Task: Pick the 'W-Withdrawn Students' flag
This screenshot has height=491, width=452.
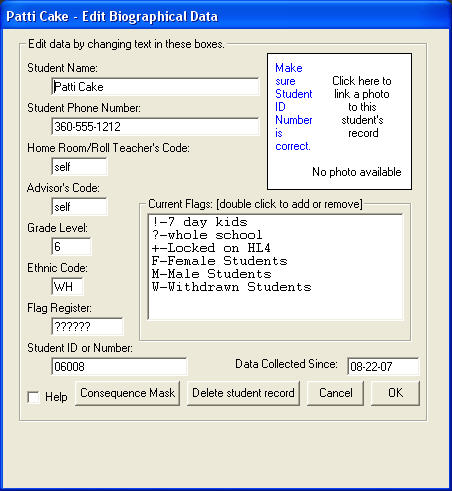Action: [x=231, y=287]
